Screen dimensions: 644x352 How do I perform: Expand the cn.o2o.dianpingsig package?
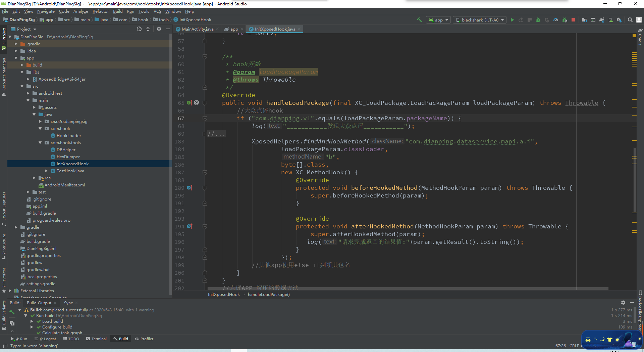(40, 122)
